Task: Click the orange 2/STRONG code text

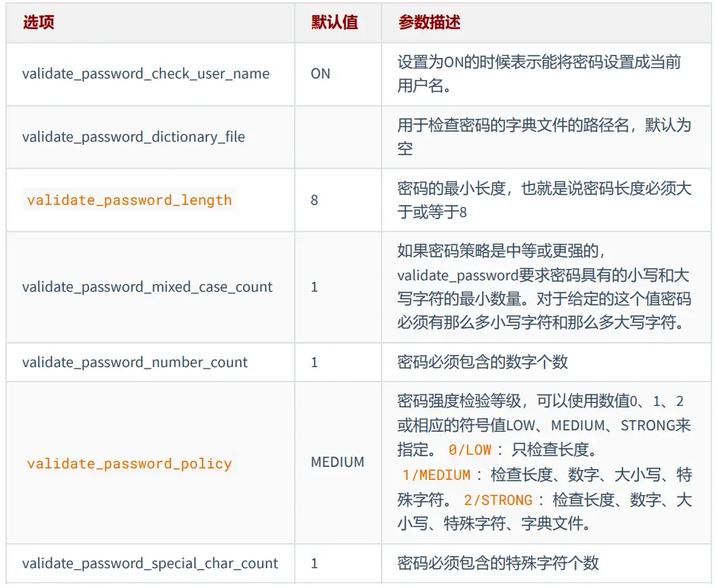Action: click(x=498, y=500)
